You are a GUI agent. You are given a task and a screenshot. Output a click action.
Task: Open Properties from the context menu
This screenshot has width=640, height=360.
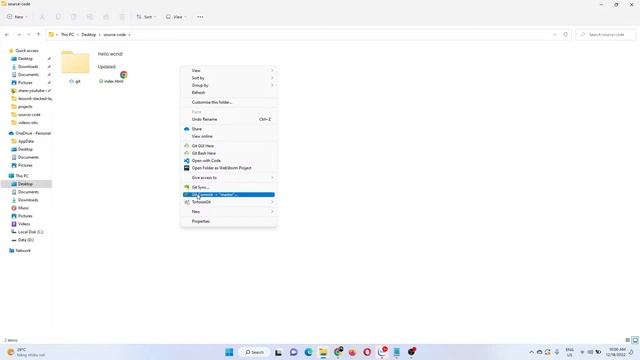[229, 221]
